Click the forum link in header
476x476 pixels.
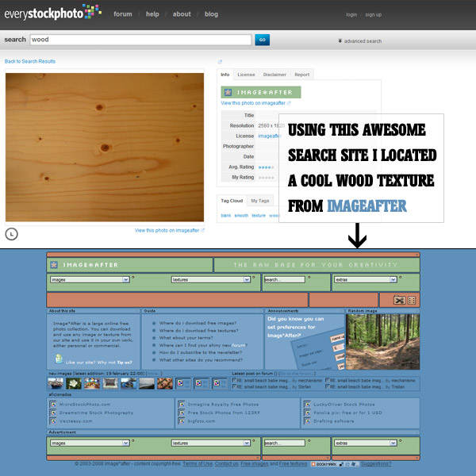coord(122,14)
